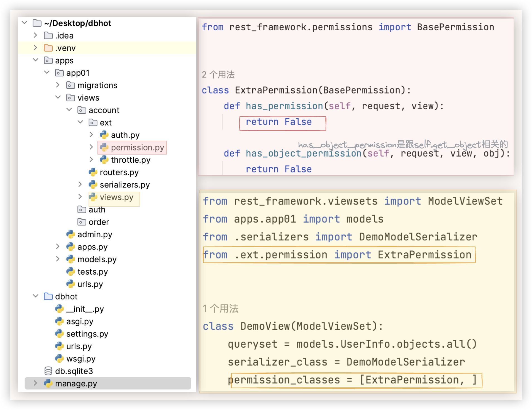Click the orange .venv folder icon
Screen dimensions: 532x410
(x=48, y=48)
